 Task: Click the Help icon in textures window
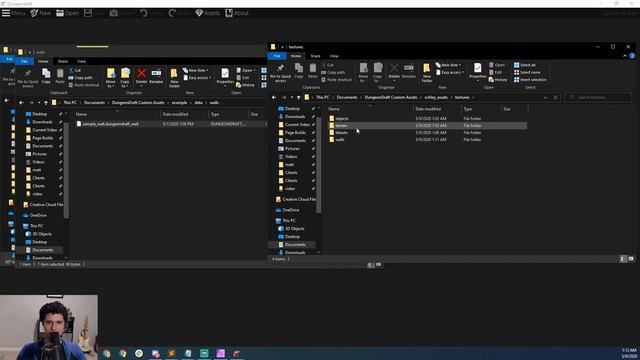coord(632,56)
